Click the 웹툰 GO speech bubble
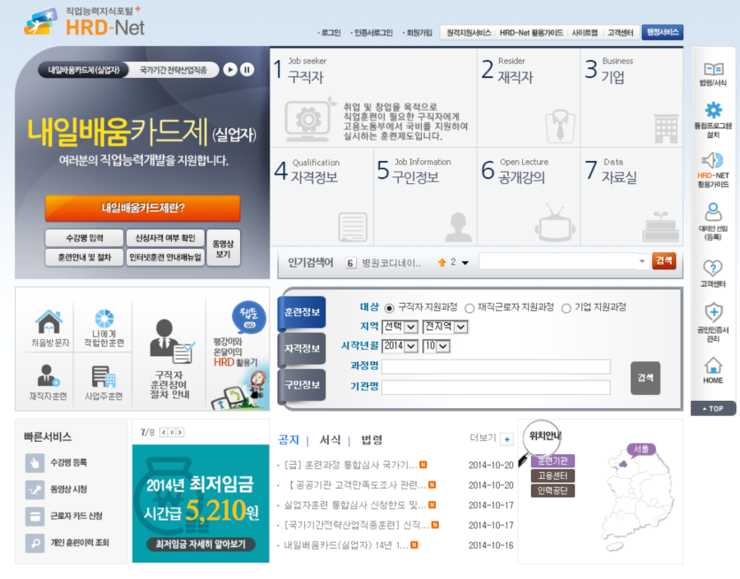This screenshot has height=579, width=740. pos(249,317)
